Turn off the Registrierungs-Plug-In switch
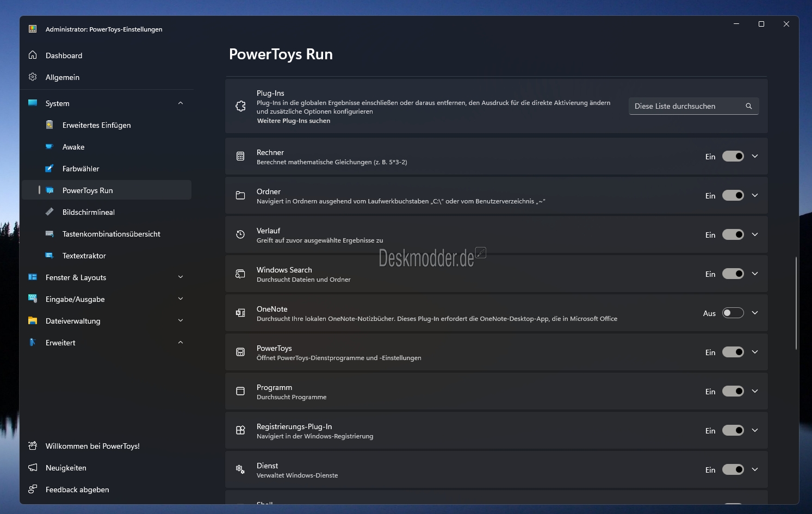The image size is (812, 514). click(733, 430)
